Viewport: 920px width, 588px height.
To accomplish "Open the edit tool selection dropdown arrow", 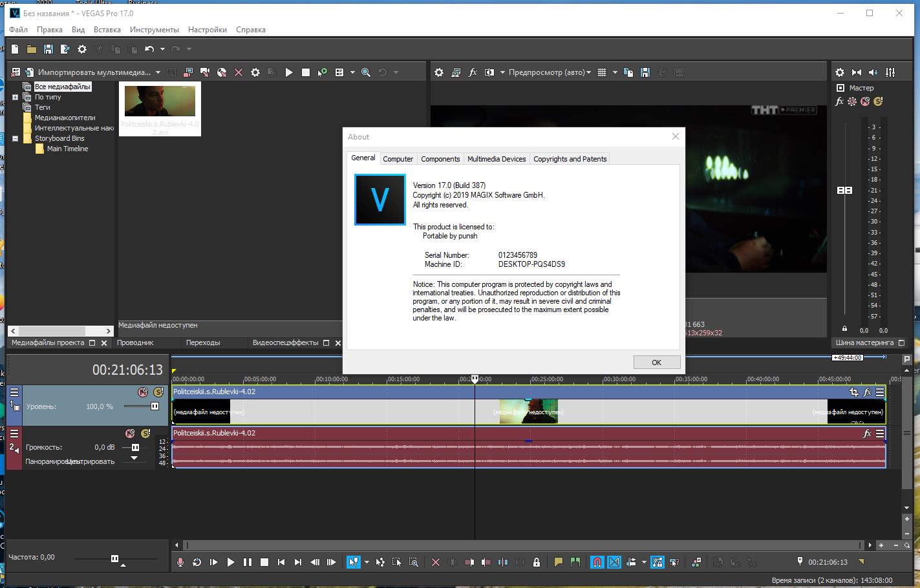I will (367, 562).
